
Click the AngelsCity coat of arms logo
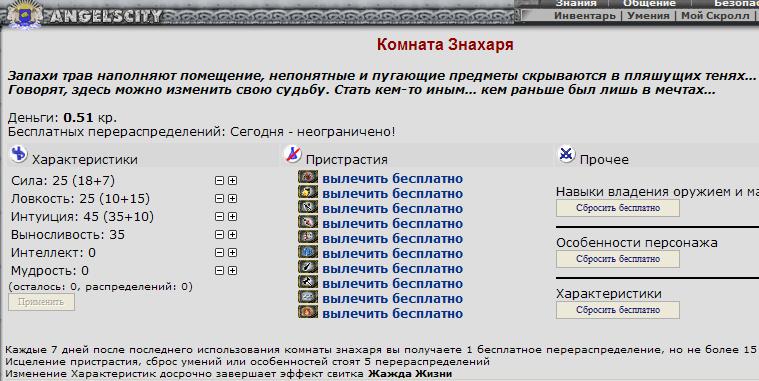click(24, 15)
